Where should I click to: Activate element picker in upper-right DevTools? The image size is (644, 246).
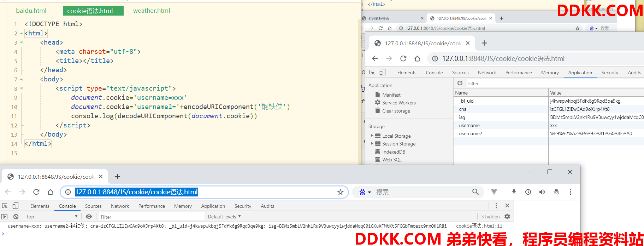372,72
